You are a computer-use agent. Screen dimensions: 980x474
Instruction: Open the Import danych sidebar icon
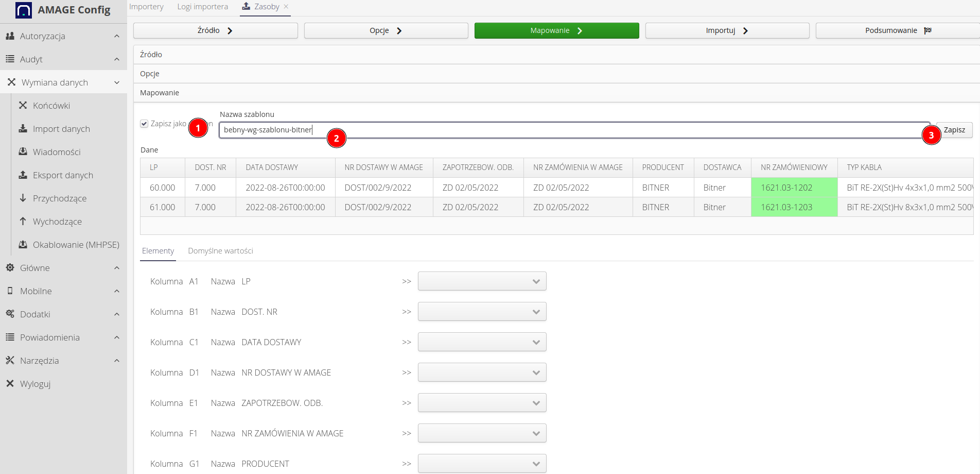tap(24, 128)
